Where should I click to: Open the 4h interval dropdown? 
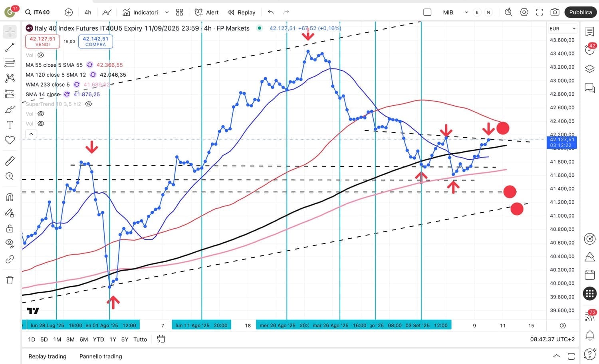pyautogui.click(x=88, y=12)
